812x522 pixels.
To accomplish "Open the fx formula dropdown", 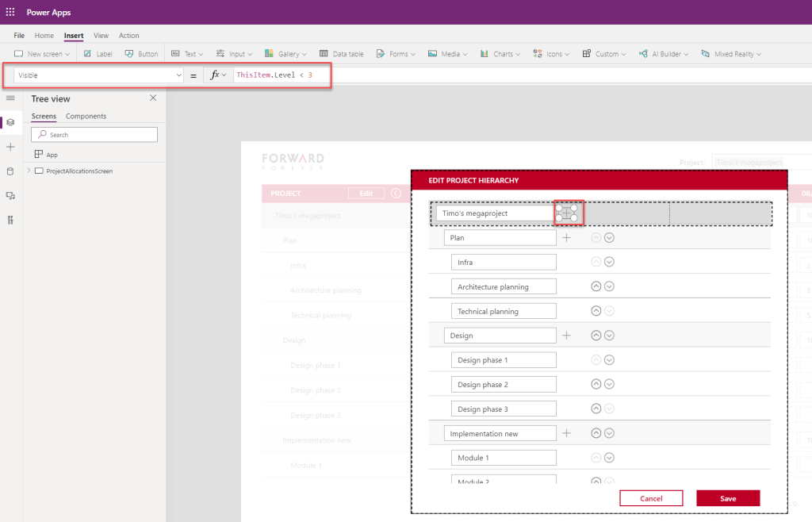I will [x=217, y=75].
